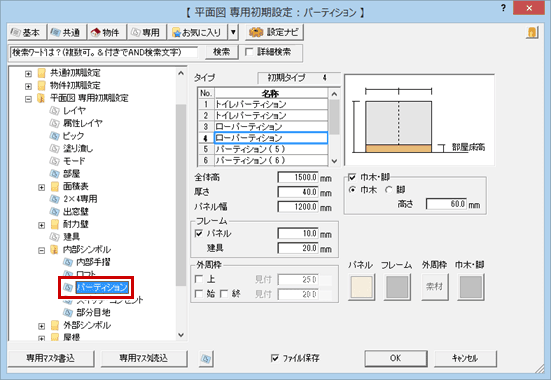Open the お気に入り favorites button

[x=197, y=32]
